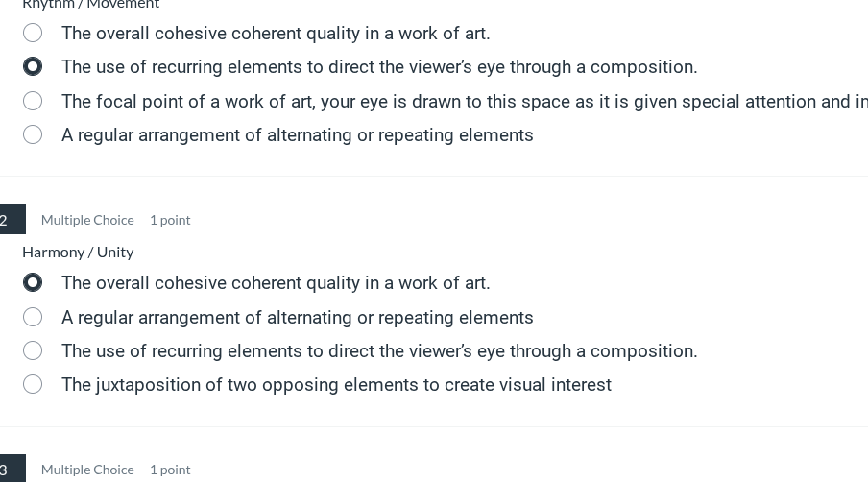
Task: Click the '1 point' label of question 2
Action: point(170,220)
